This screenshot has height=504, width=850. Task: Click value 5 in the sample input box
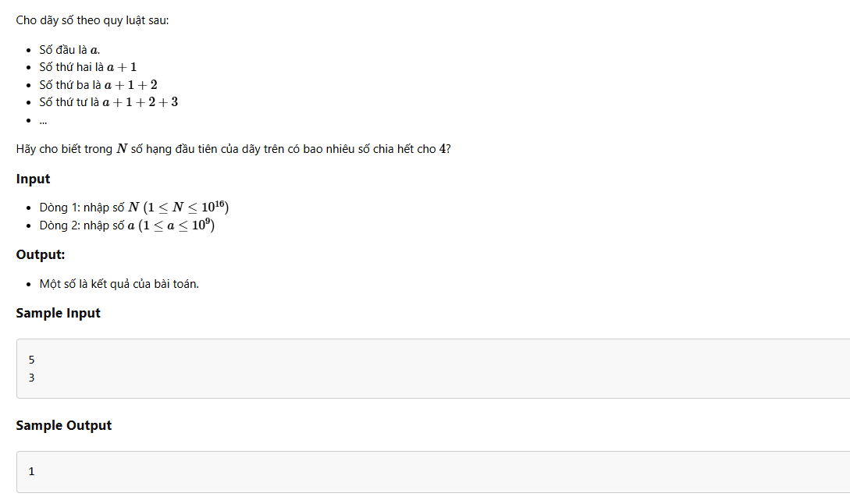click(31, 360)
